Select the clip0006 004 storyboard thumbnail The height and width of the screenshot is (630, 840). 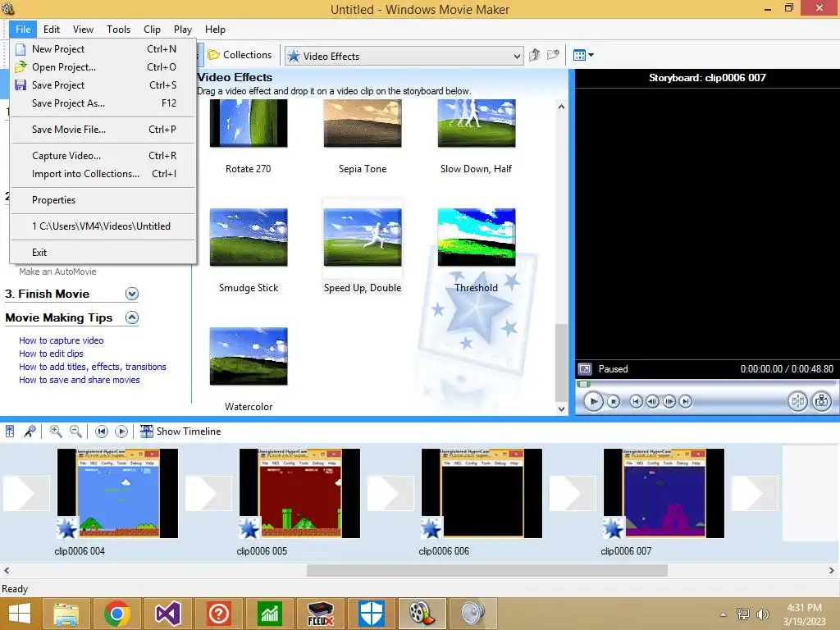pos(117,493)
